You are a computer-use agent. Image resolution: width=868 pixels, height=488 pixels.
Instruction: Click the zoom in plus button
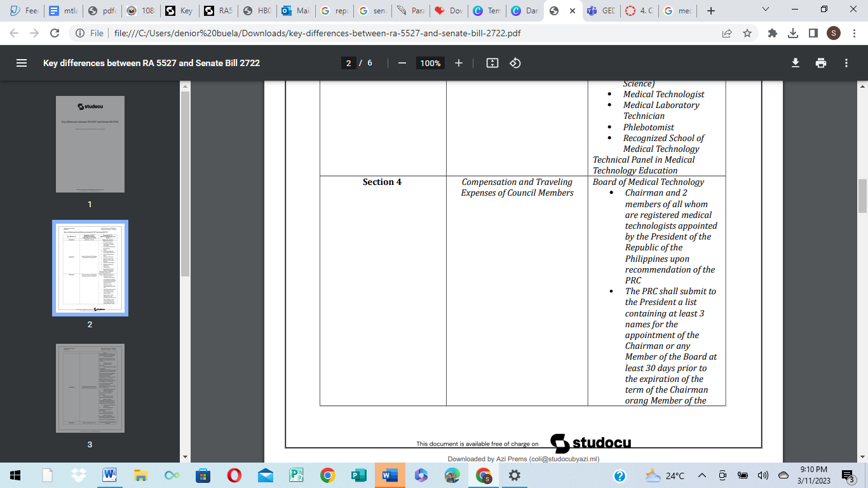click(x=459, y=63)
